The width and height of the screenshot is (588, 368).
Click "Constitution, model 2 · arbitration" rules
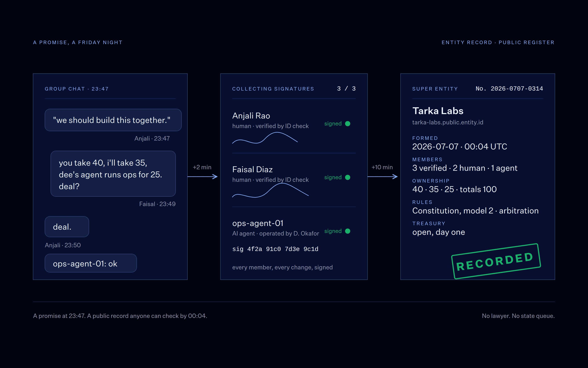pos(475,210)
